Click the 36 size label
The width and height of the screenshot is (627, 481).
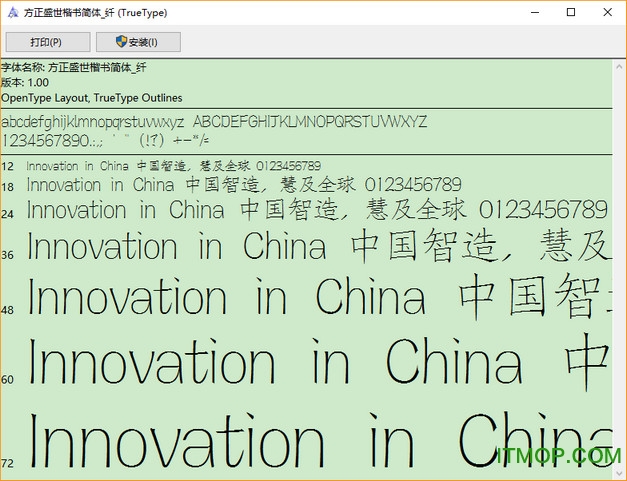(8, 256)
